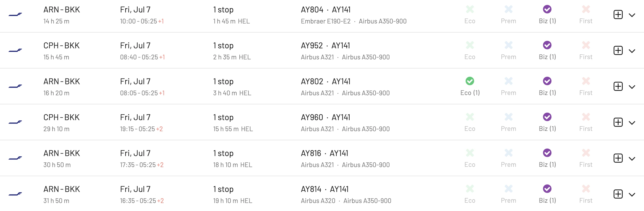This screenshot has width=644, height=211.
Task: Click the CPH-BKK 29 h 10 m route
Action: point(61,123)
